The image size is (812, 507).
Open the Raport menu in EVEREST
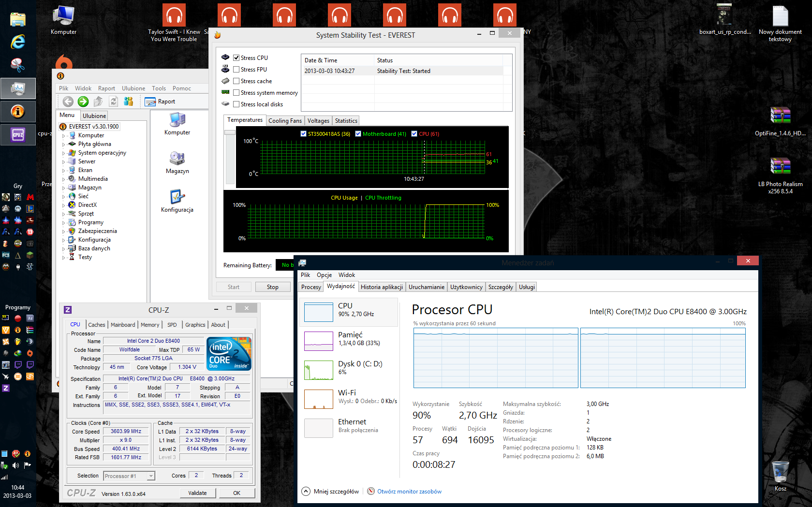106,88
